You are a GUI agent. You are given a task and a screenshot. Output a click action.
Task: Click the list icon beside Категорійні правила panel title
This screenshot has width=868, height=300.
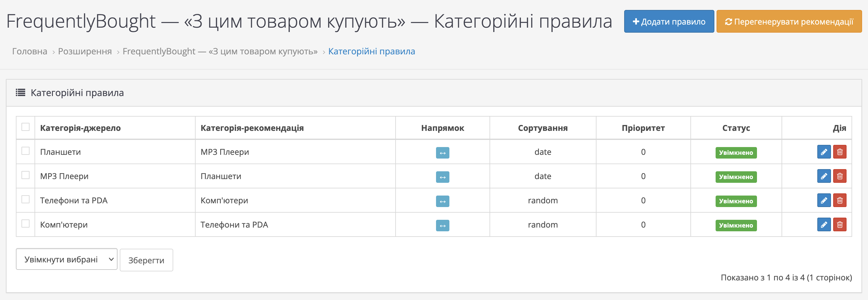pos(21,93)
